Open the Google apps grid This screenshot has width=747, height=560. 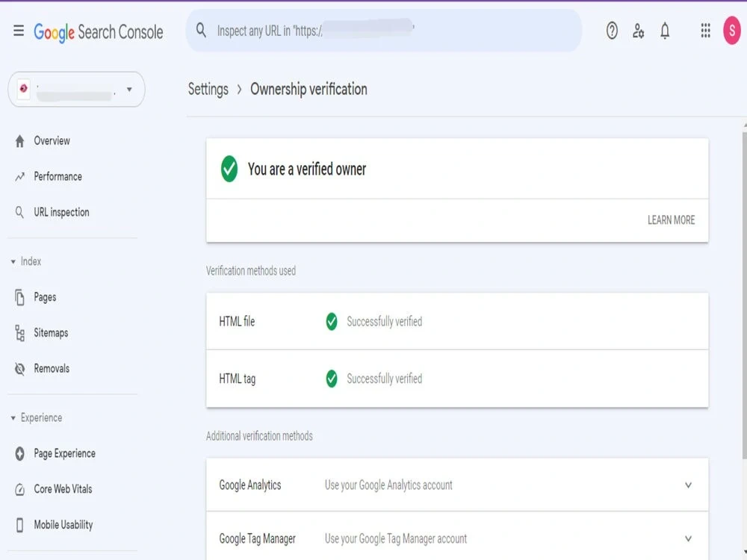pyautogui.click(x=706, y=31)
